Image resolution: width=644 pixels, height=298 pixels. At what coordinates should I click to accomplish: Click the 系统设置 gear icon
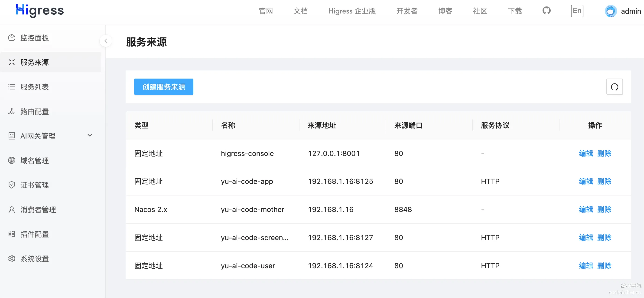click(x=12, y=259)
